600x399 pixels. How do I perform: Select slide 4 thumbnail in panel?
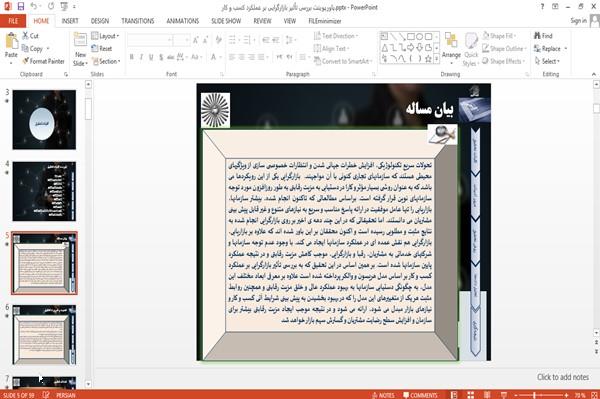point(44,191)
